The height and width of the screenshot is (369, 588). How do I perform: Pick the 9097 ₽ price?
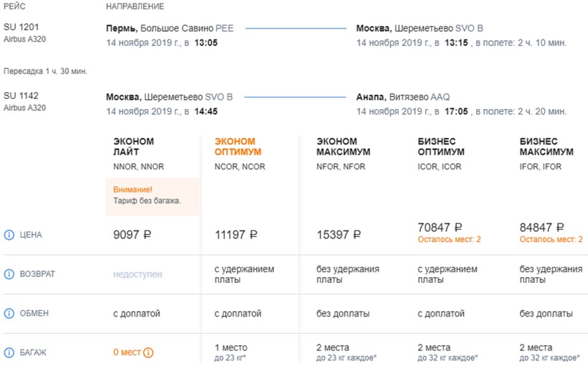132,235
